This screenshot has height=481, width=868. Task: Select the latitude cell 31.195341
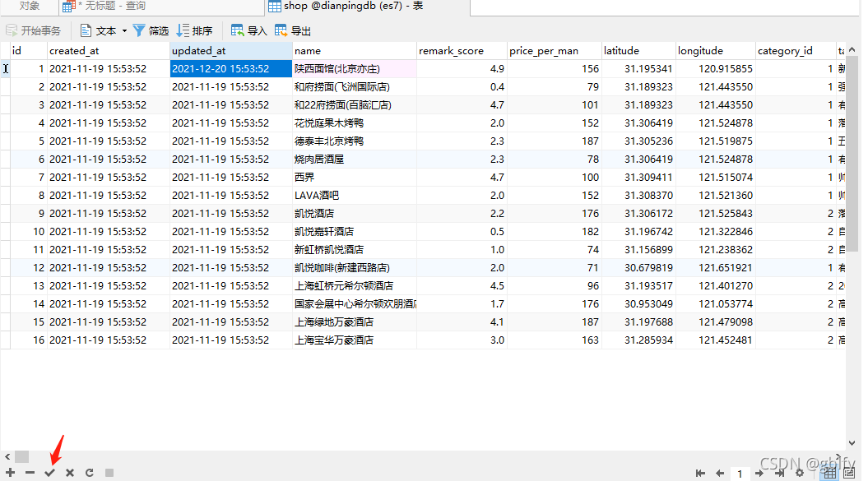pyautogui.click(x=638, y=68)
